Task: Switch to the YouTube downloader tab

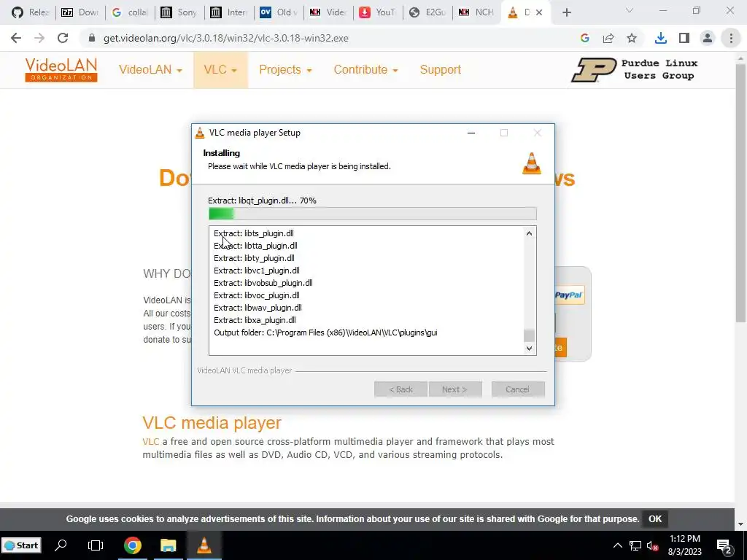Action: (x=377, y=12)
